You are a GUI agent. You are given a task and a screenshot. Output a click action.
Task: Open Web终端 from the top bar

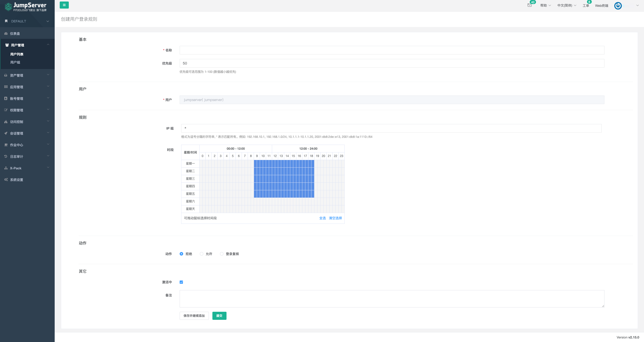point(601,6)
